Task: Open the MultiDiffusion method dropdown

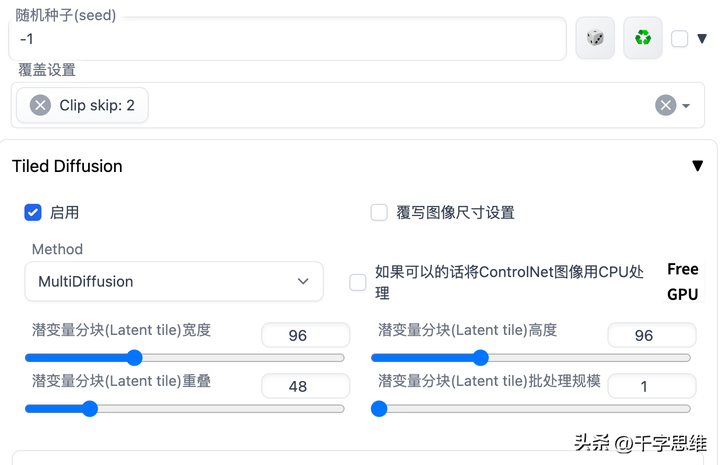Action: (174, 281)
